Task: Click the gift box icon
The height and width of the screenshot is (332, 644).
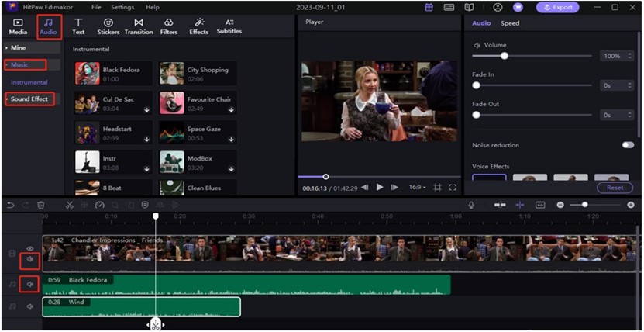Action: pos(429,8)
